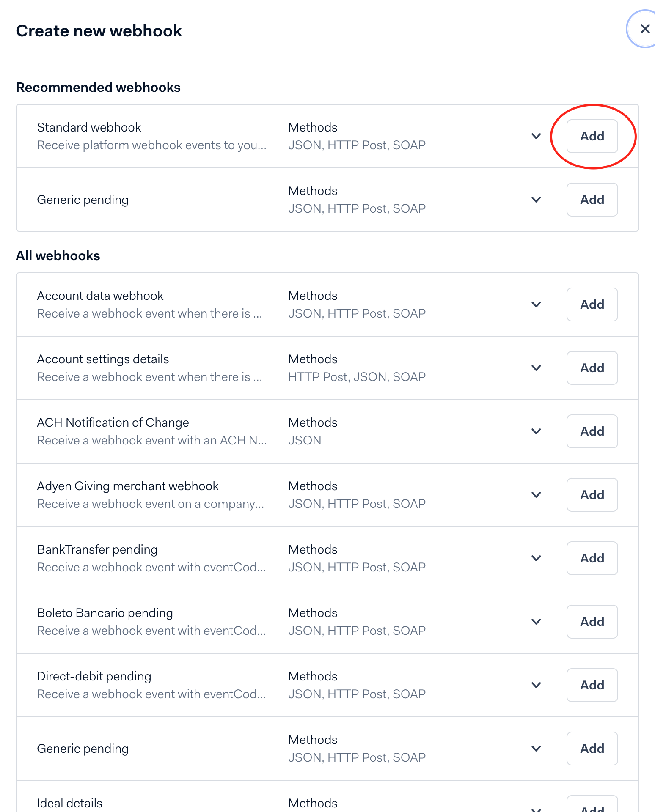Viewport: 655px width, 812px height.
Task: Select the ACH Notification of Change row title
Action: [x=113, y=422]
